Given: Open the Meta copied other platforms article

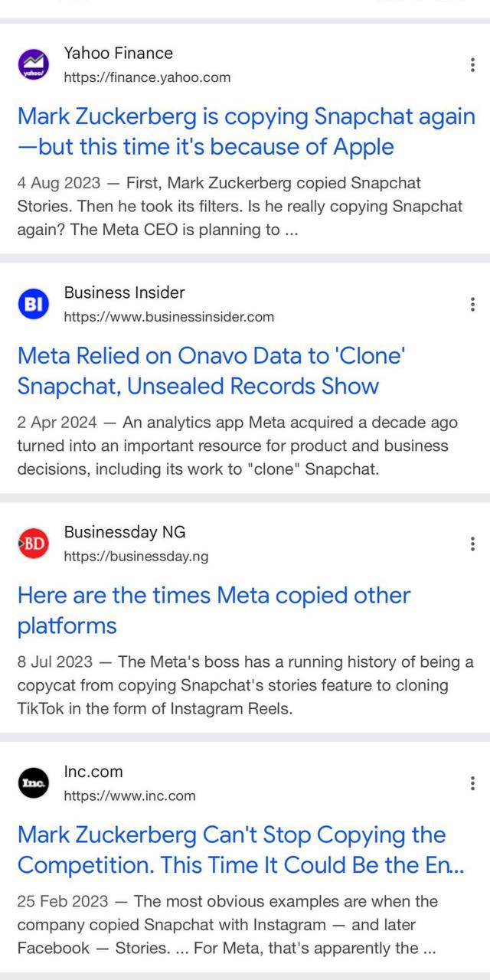Looking at the screenshot, I should click(213, 611).
